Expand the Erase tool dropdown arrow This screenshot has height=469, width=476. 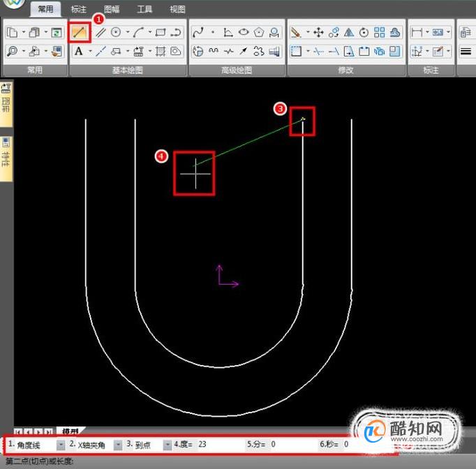[x=308, y=32]
